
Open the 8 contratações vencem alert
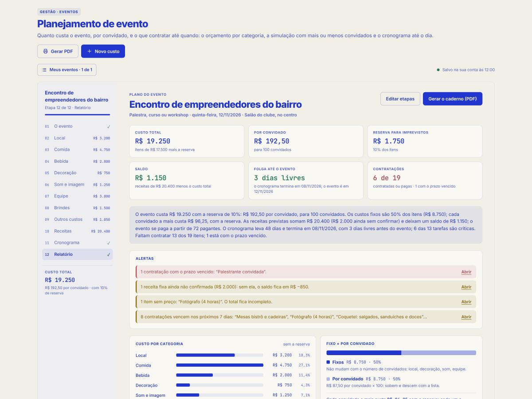466,317
